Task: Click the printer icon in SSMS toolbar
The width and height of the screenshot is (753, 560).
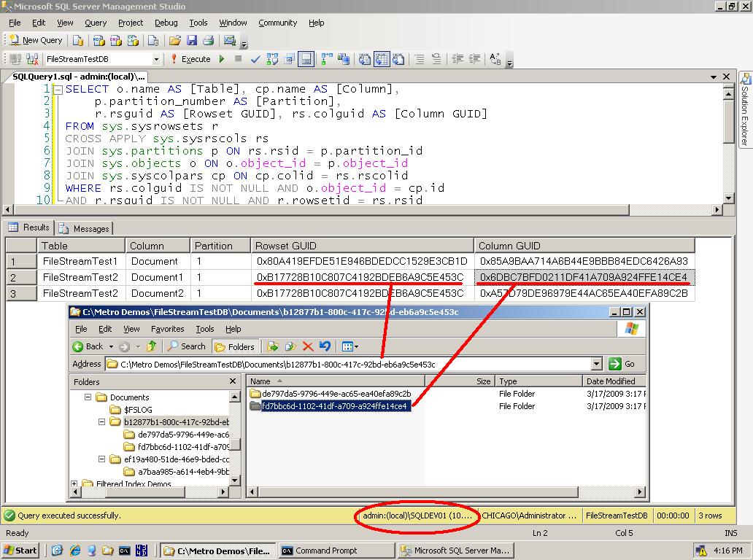Action: tap(209, 40)
